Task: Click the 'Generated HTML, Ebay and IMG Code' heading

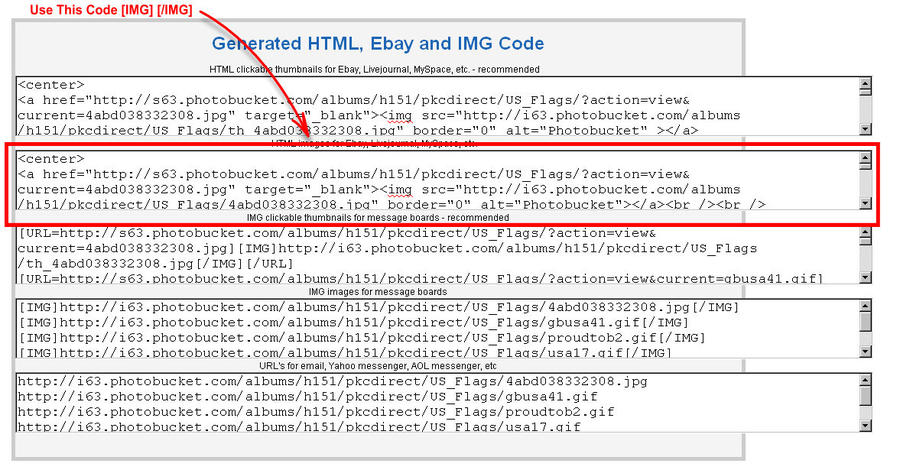Action: [x=377, y=44]
